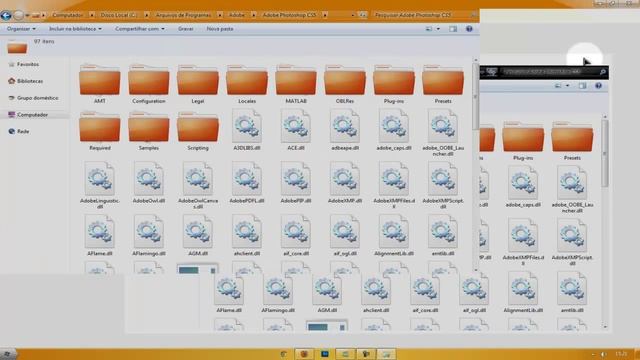Select the OBLRes folder
This screenshot has height=360, width=640.
click(x=345, y=83)
